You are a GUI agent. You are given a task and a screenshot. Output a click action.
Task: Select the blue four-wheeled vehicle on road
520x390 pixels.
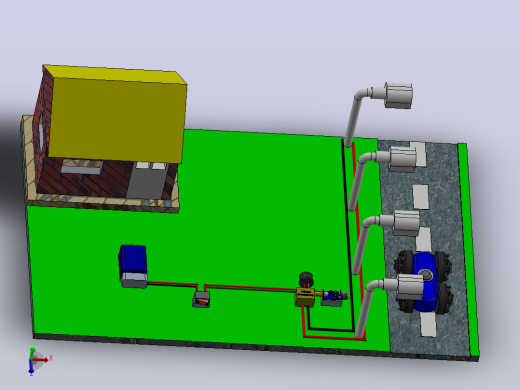coord(424,282)
